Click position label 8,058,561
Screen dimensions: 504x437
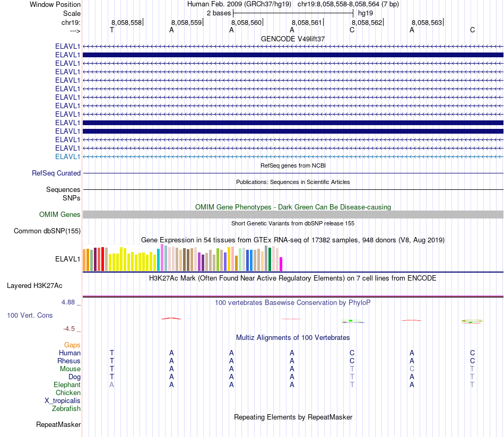307,22
